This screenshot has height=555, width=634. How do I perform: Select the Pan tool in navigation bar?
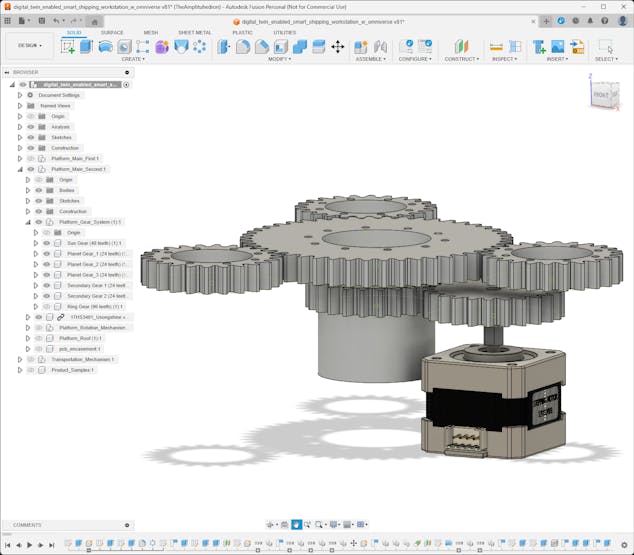tap(296, 524)
